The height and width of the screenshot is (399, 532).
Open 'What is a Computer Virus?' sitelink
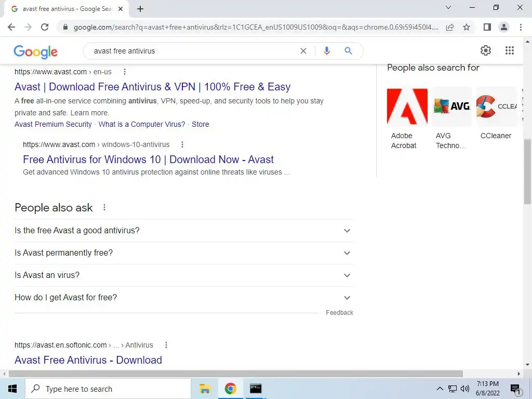click(142, 124)
